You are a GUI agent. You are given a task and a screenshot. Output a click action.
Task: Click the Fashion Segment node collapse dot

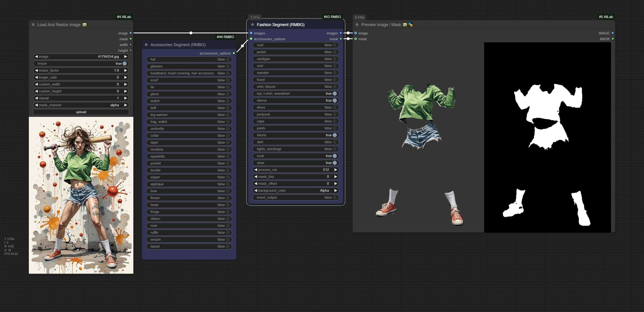252,24
